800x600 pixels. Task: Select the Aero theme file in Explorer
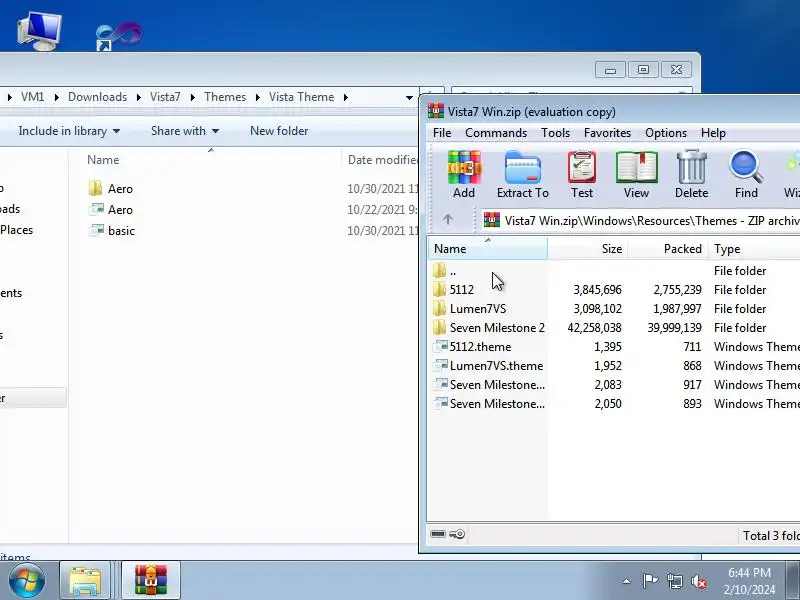tap(110, 210)
